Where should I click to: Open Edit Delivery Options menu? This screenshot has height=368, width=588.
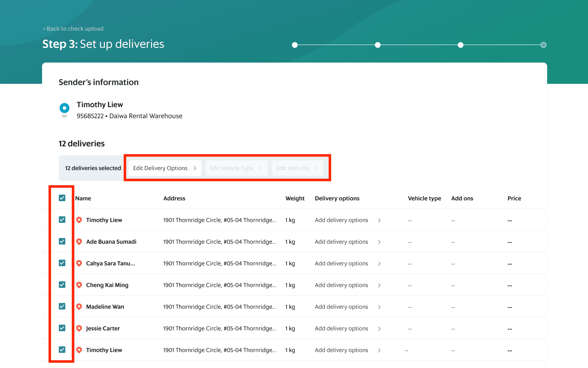165,168
